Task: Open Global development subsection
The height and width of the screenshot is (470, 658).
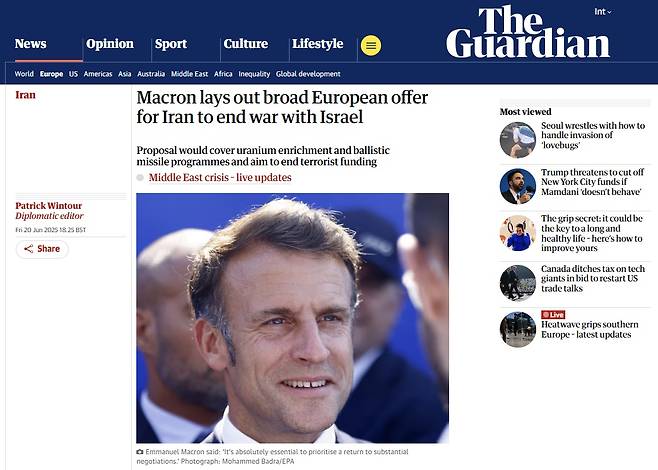Action: coord(308,74)
